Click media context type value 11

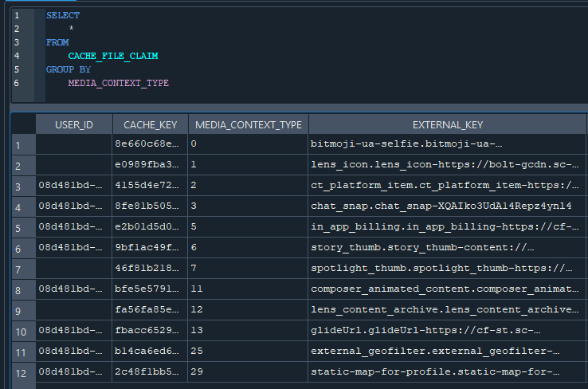click(x=248, y=289)
